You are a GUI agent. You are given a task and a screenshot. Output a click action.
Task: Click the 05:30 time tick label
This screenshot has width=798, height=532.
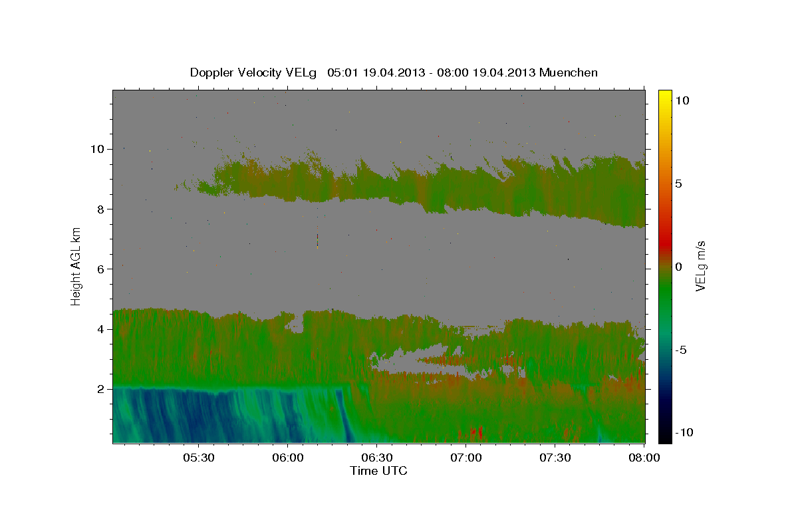click(199, 458)
